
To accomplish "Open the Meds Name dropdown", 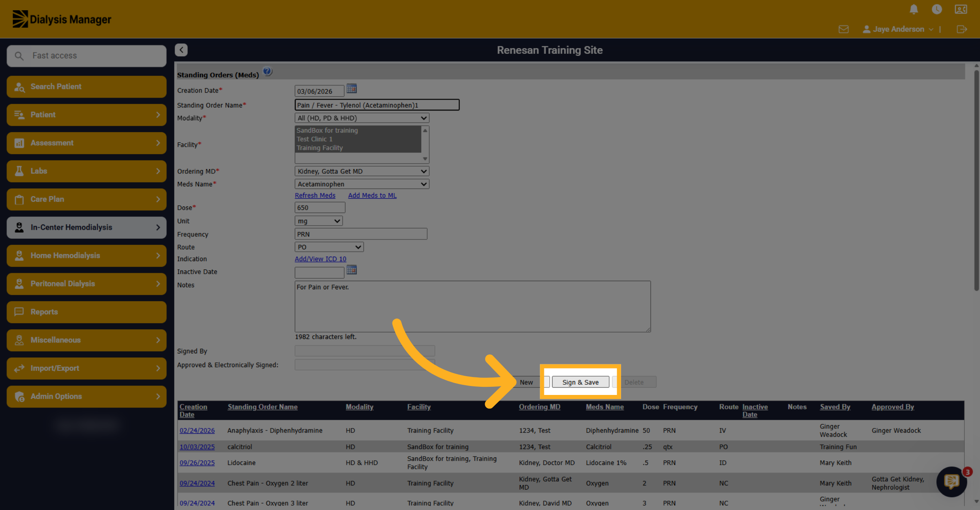I will point(362,184).
